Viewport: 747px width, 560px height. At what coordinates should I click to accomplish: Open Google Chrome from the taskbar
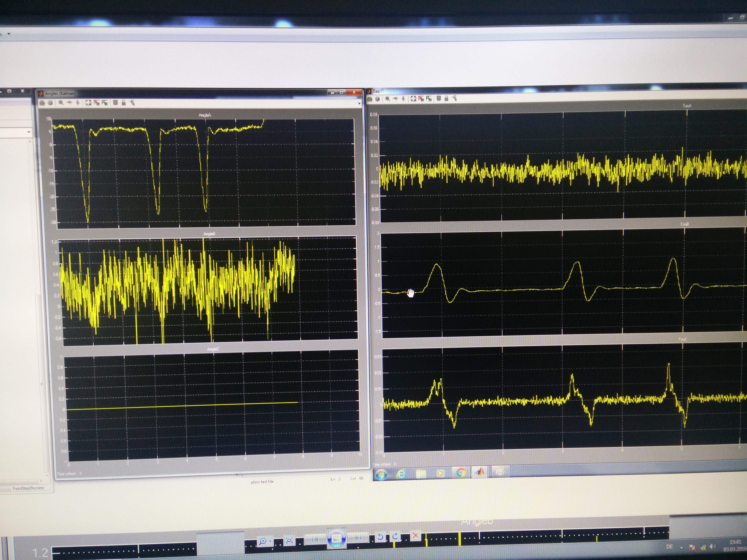[x=461, y=473]
